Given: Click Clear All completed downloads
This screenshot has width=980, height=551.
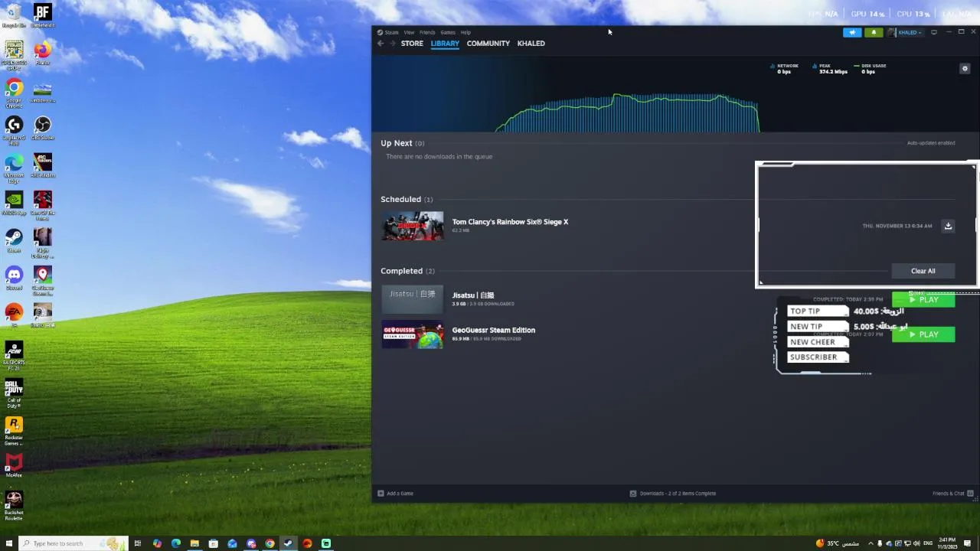Looking at the screenshot, I should click(923, 271).
